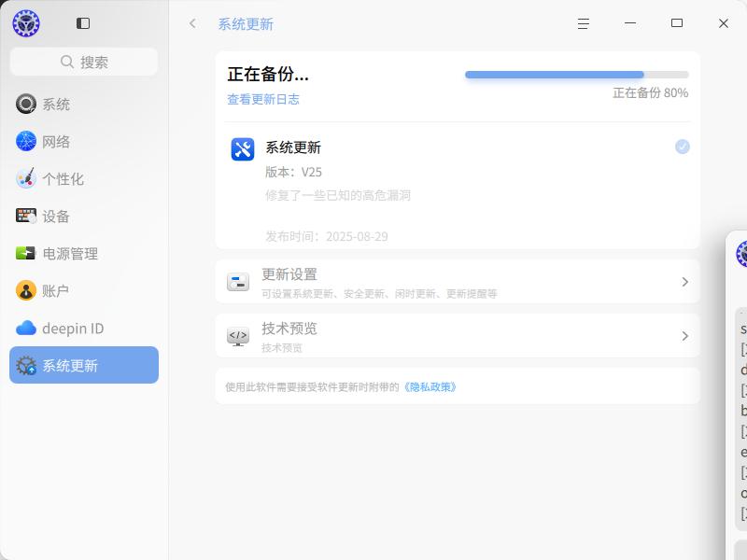The width and height of the screenshot is (747, 560).
Task: Click the Control Center logo icon
Action: pyautogui.click(x=26, y=23)
